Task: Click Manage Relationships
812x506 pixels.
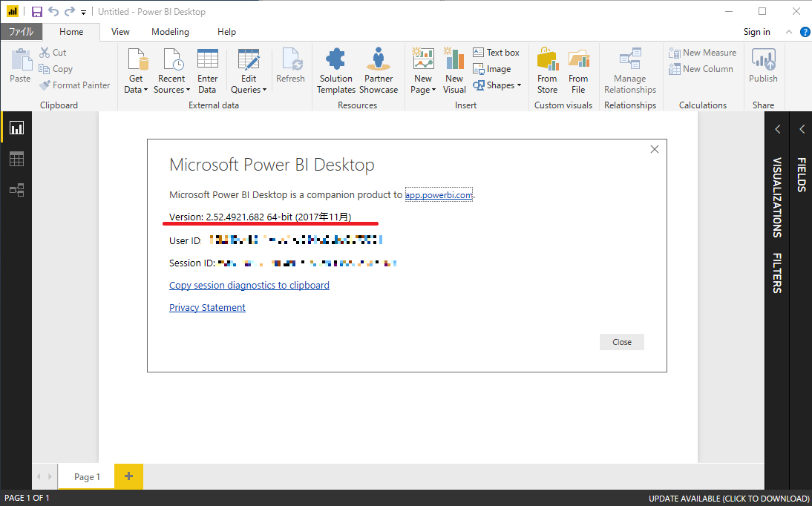Action: coord(630,71)
